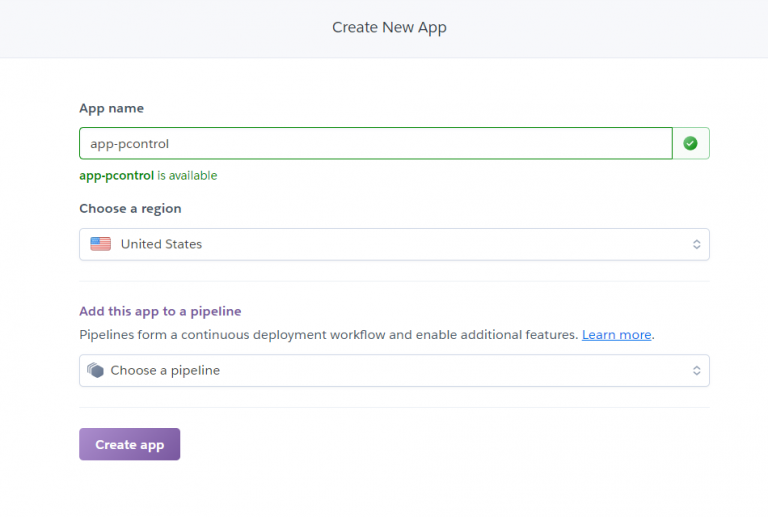Click the typed app-pcontrol text in the field
This screenshot has height=517, width=768.
pos(129,144)
